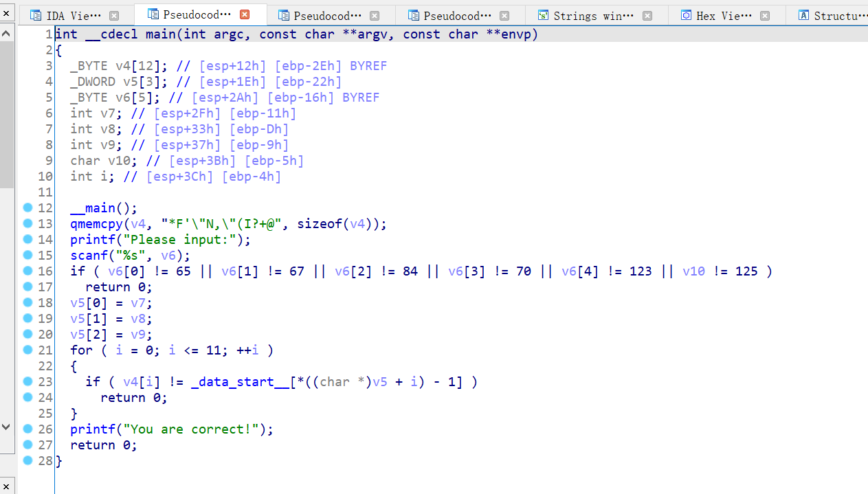Image resolution: width=868 pixels, height=494 pixels.
Task: Click the value 125 on line 16
Action: [x=746, y=271]
